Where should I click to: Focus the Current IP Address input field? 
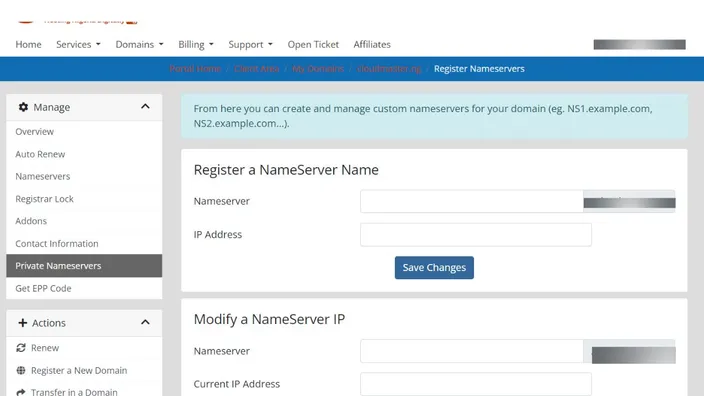point(475,384)
